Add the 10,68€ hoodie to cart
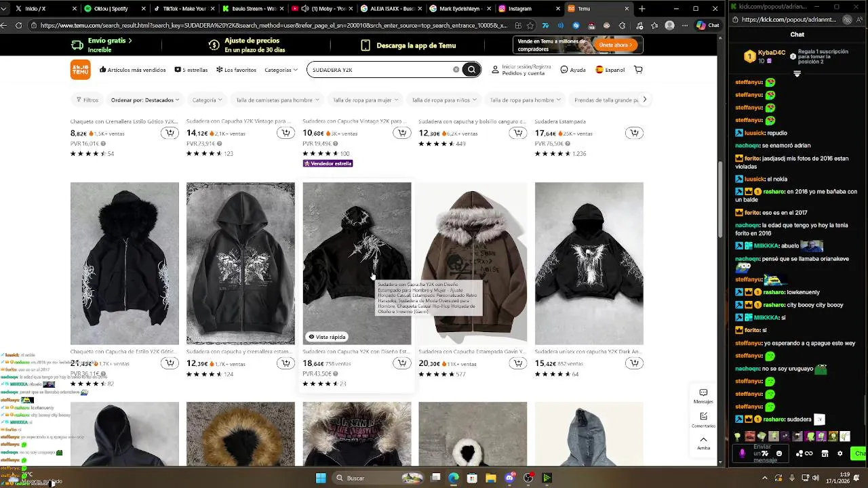The height and width of the screenshot is (488, 868). [402, 133]
